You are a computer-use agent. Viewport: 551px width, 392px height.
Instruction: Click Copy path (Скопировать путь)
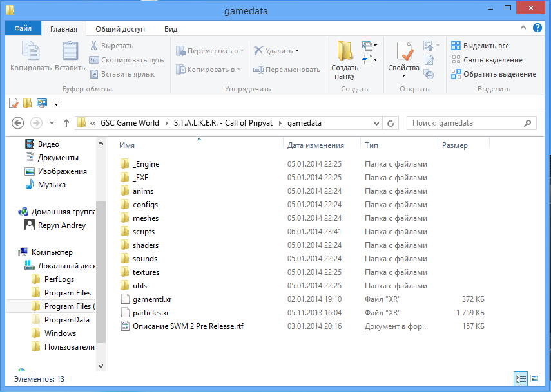(x=126, y=60)
